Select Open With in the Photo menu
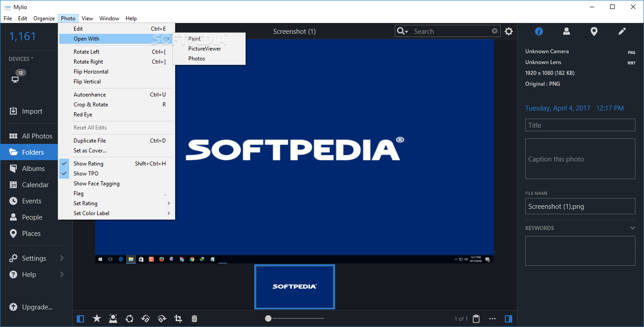The width and height of the screenshot is (644, 327). tap(117, 39)
